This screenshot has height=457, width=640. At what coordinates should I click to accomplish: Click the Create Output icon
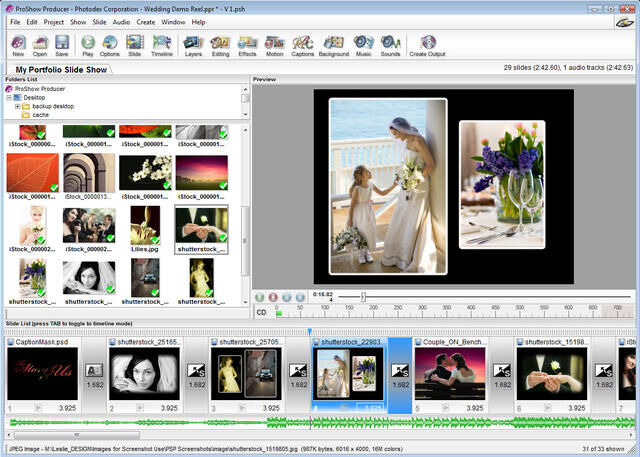click(428, 43)
